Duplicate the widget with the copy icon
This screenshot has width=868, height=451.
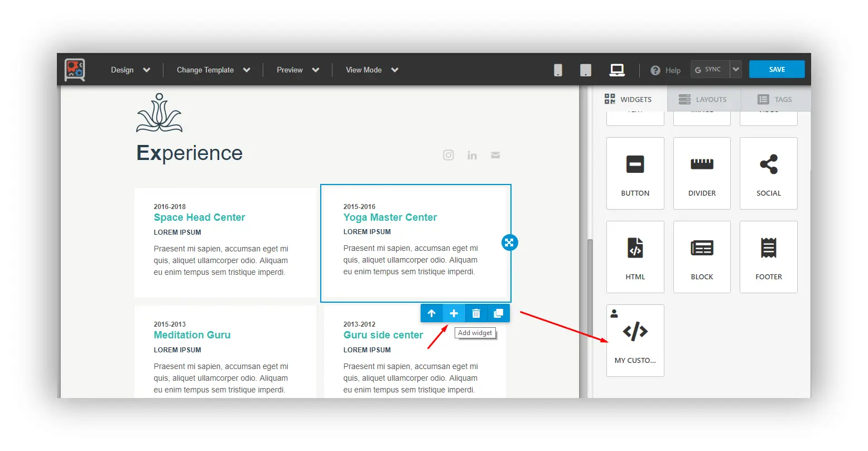pos(498,313)
